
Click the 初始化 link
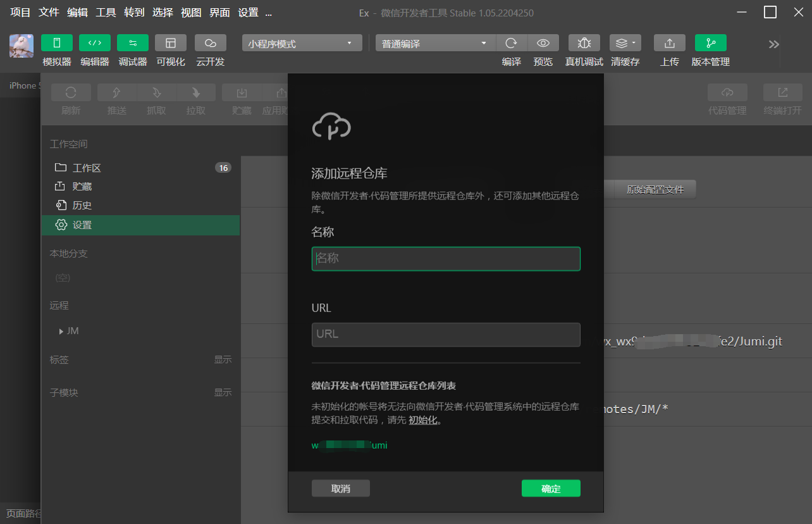click(423, 420)
